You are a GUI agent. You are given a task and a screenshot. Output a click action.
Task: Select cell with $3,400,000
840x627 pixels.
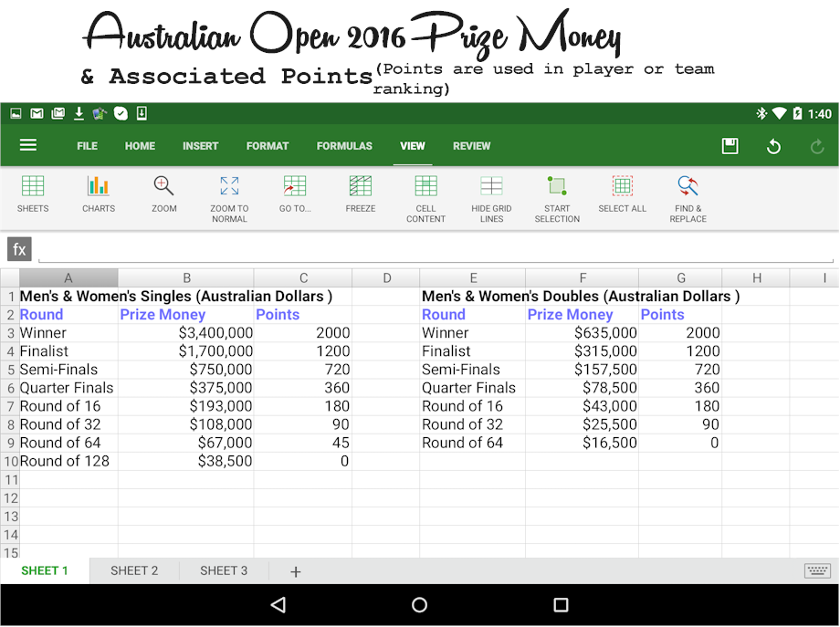[x=186, y=333]
